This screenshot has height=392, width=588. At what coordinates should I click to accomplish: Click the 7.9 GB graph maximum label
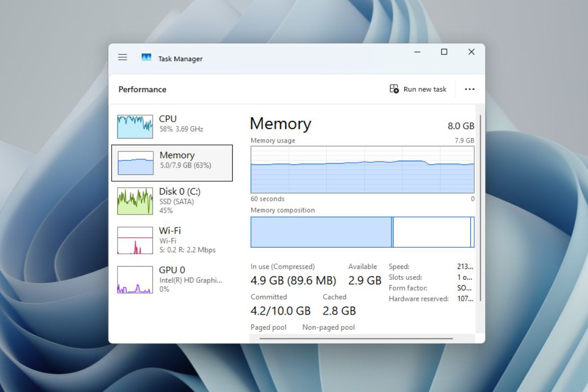465,141
